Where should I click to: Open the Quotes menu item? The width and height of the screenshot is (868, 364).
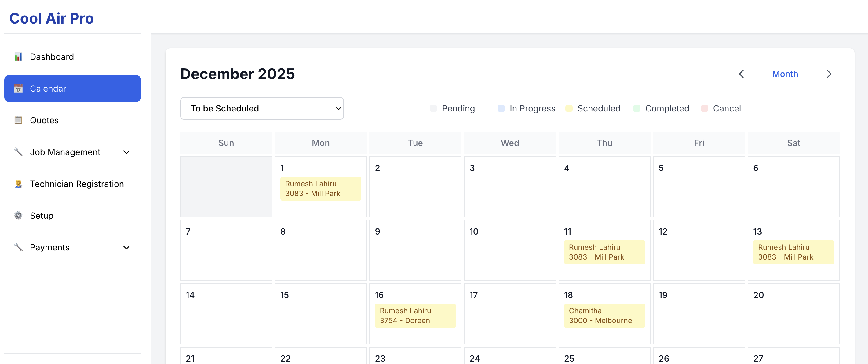pyautogui.click(x=44, y=120)
